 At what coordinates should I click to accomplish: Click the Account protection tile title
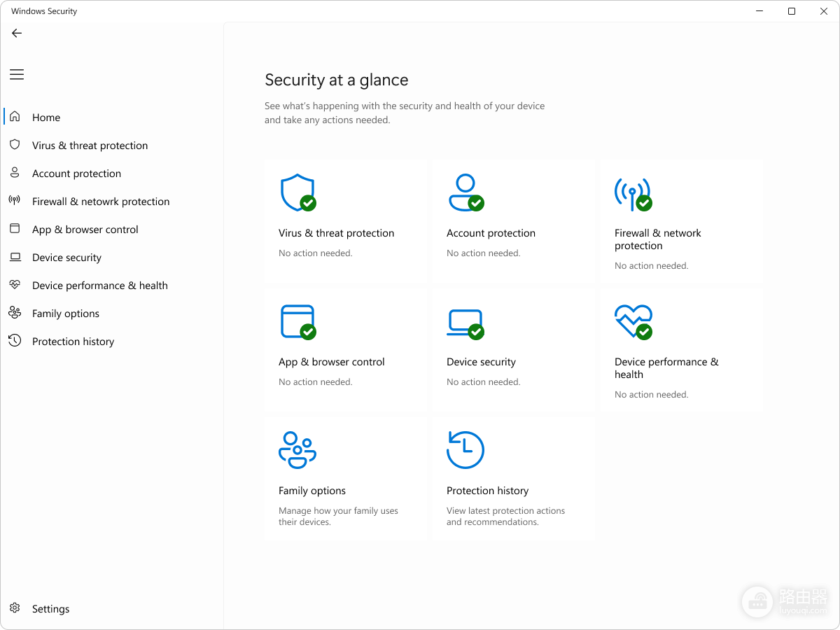pyautogui.click(x=491, y=233)
